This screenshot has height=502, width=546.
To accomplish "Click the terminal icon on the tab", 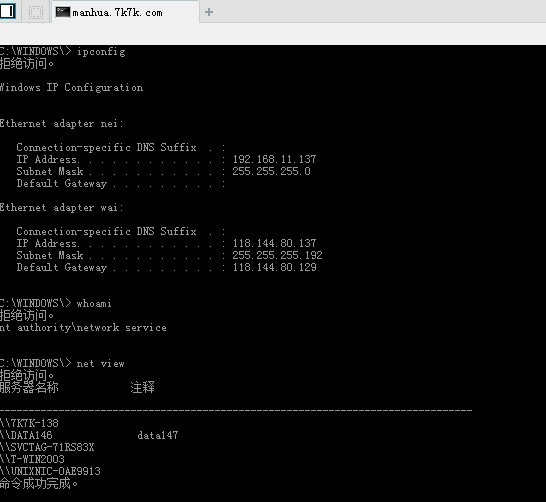I will point(63,12).
